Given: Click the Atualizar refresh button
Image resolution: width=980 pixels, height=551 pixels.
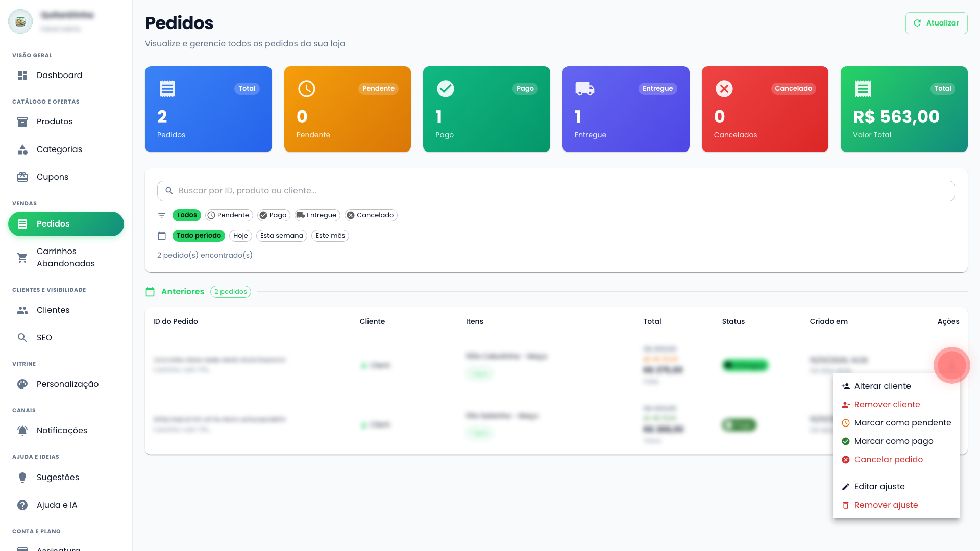Looking at the screenshot, I should (936, 23).
